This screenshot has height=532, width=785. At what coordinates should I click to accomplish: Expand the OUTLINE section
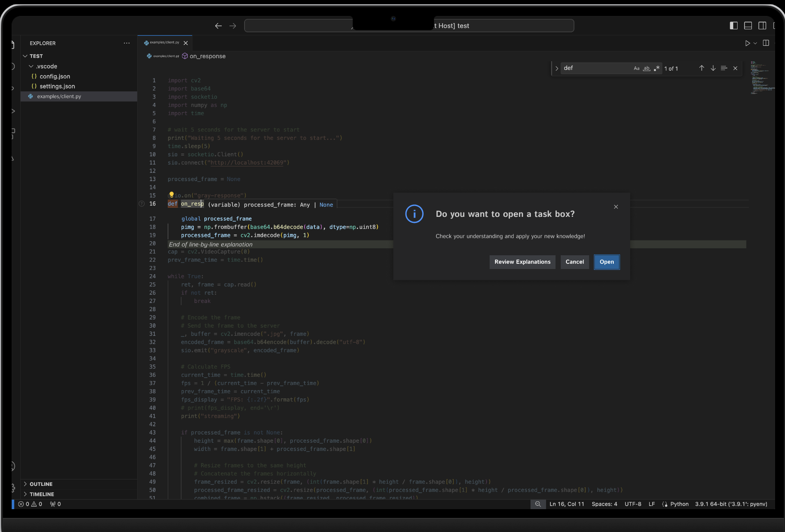[x=41, y=484]
